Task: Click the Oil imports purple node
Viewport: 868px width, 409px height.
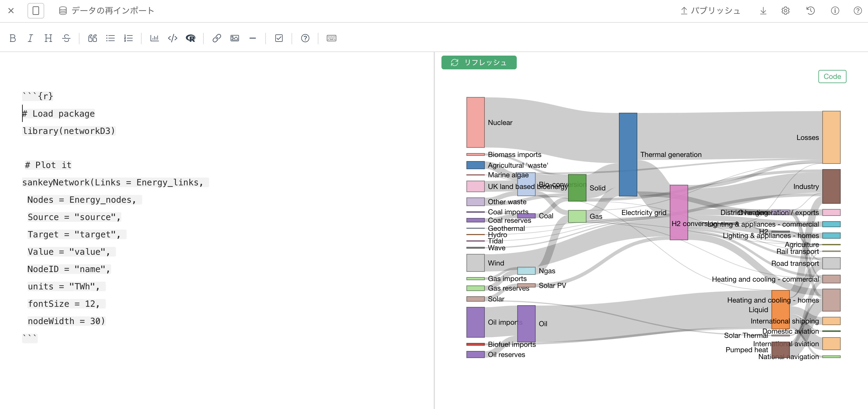Action: coord(476,322)
